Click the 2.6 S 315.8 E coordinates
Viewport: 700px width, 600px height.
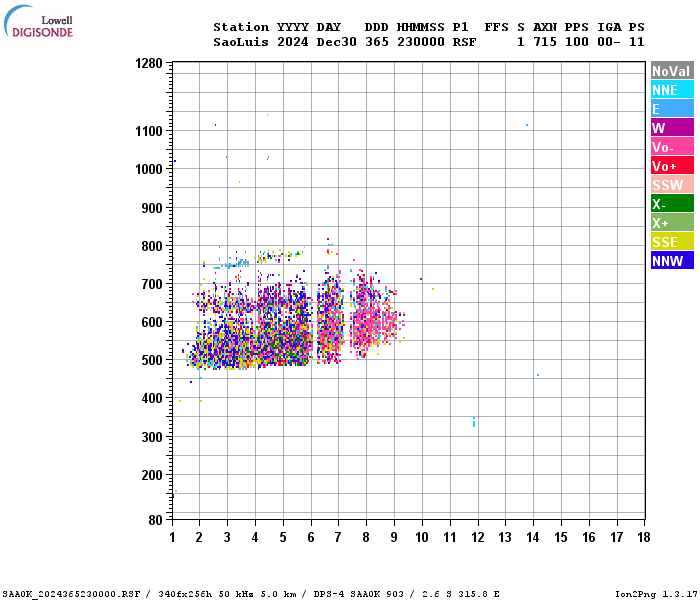click(x=461, y=594)
